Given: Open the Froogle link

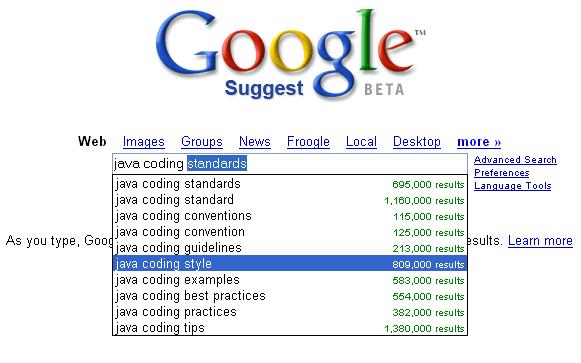Looking at the screenshot, I should [308, 141].
